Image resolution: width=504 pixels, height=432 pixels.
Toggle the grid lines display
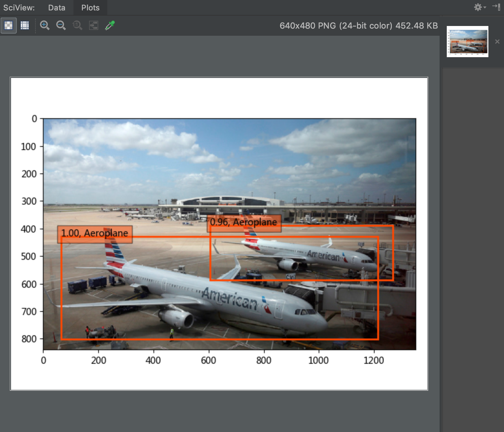(x=25, y=25)
